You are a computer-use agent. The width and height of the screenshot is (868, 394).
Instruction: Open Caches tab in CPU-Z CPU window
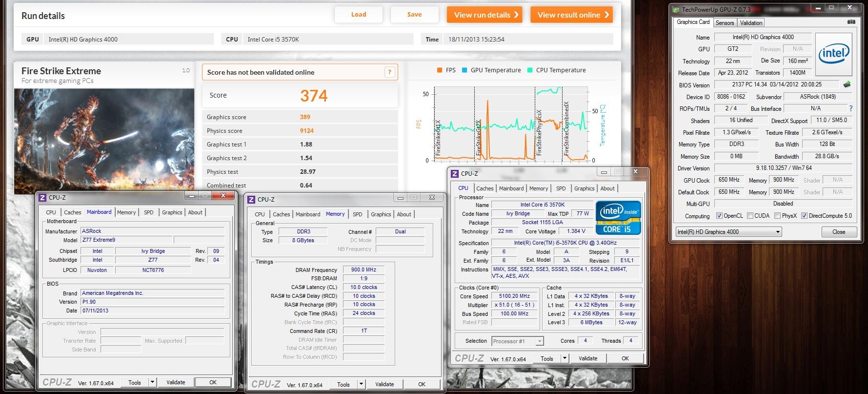[485, 188]
